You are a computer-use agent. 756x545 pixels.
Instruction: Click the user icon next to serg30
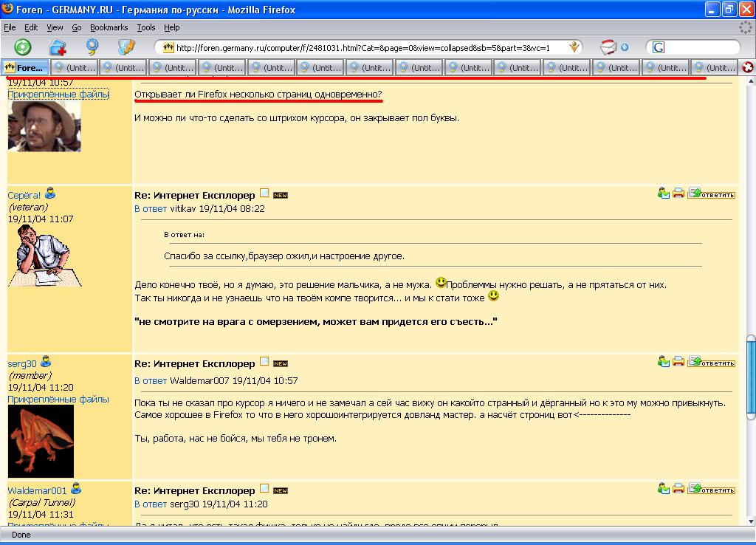tap(46, 361)
